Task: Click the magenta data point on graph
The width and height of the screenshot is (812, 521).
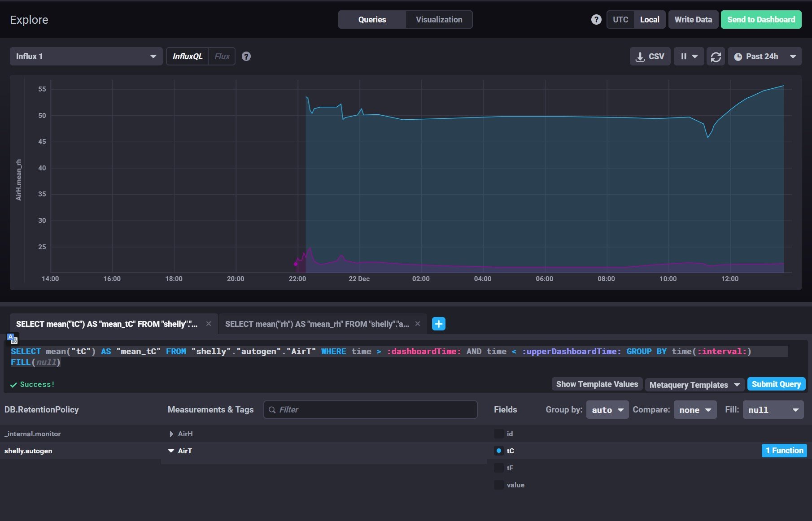Action: point(296,264)
